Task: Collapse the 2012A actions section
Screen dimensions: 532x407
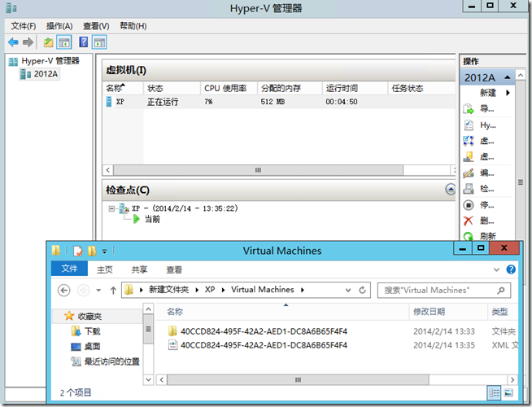Action: pyautogui.click(x=508, y=77)
